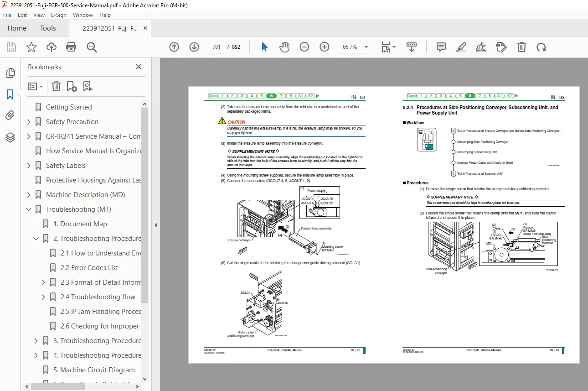This screenshot has width=588, height=391.
Task: Open the Find text search tool
Action: pyautogui.click(x=92, y=47)
